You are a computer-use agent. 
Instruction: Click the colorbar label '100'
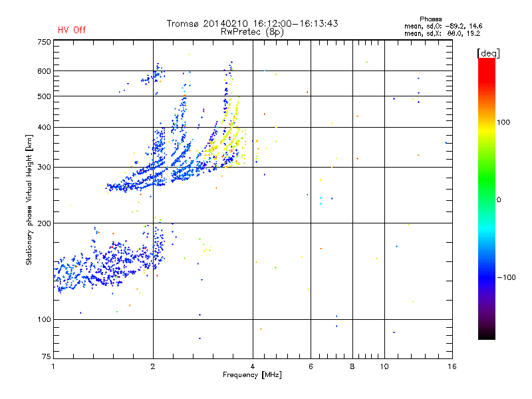tap(503, 122)
